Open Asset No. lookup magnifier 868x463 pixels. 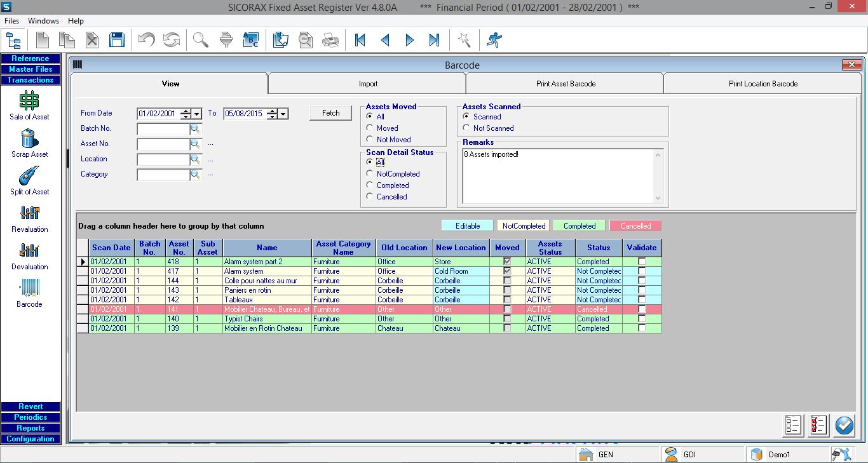[196, 144]
